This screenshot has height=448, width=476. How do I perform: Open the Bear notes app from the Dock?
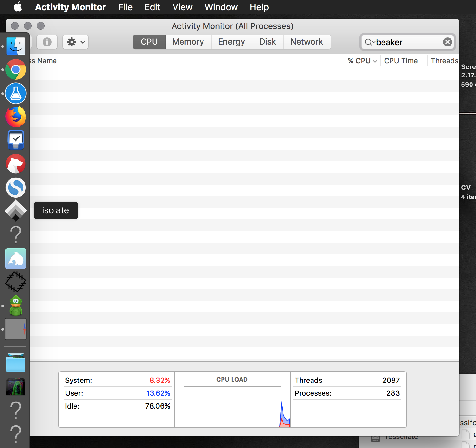point(16,164)
